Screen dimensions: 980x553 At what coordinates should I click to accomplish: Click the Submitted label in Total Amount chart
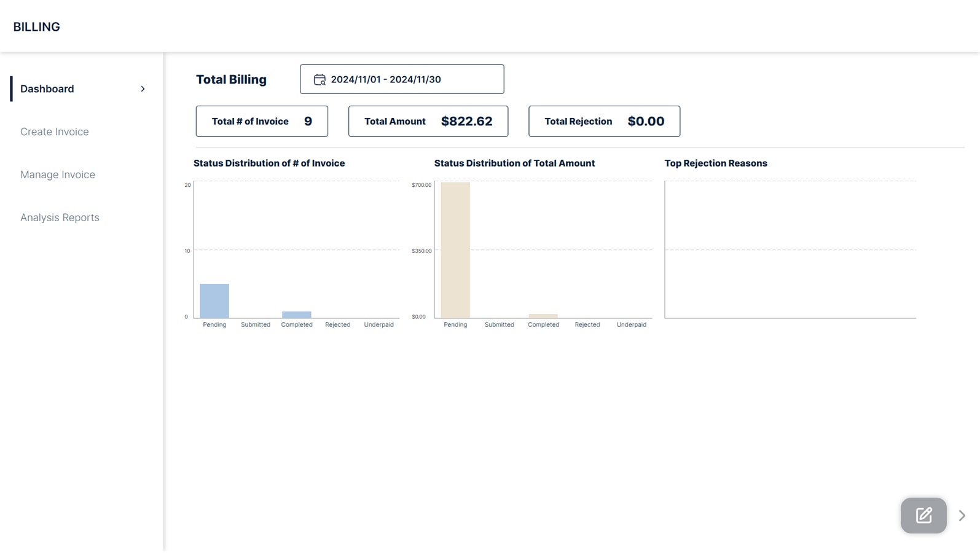click(x=500, y=324)
